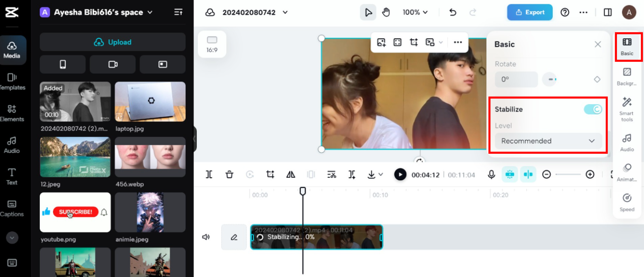Toggle timeline auto snapping
This screenshot has height=277, width=644.
[x=510, y=174]
